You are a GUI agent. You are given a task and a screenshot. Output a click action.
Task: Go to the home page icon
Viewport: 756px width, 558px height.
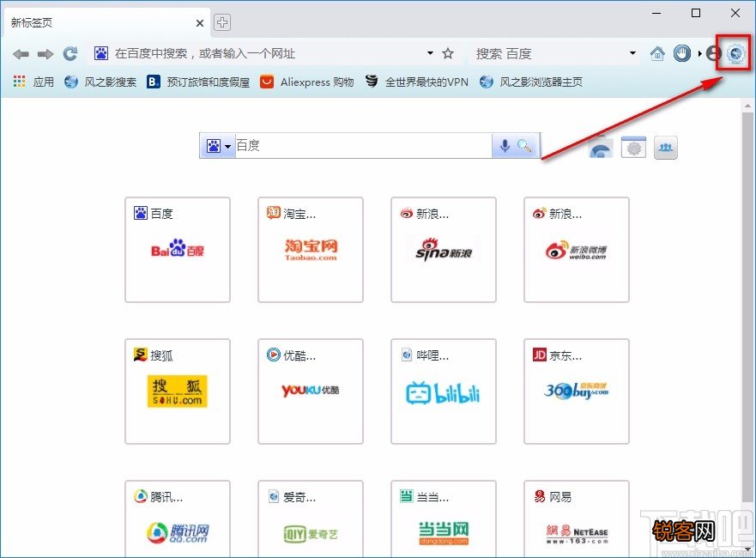pos(657,53)
